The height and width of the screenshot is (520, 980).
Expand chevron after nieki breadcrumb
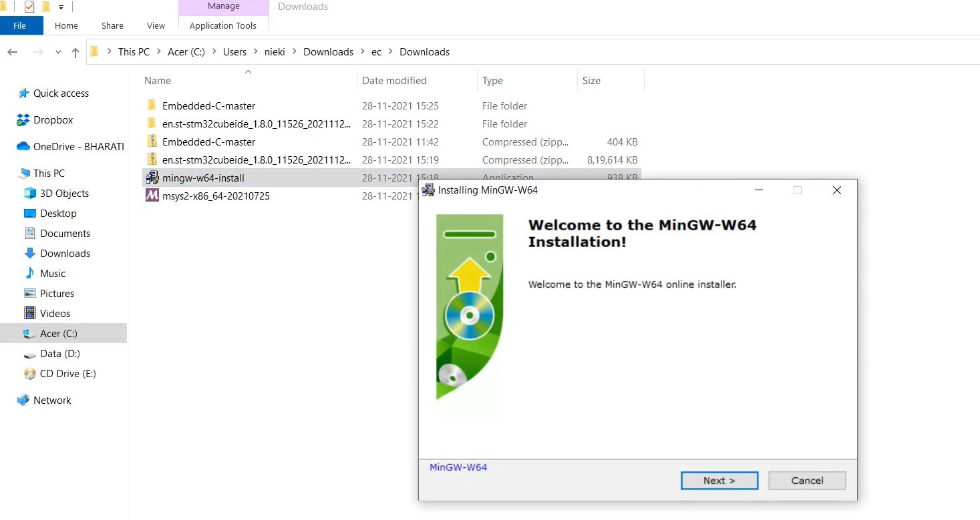295,52
